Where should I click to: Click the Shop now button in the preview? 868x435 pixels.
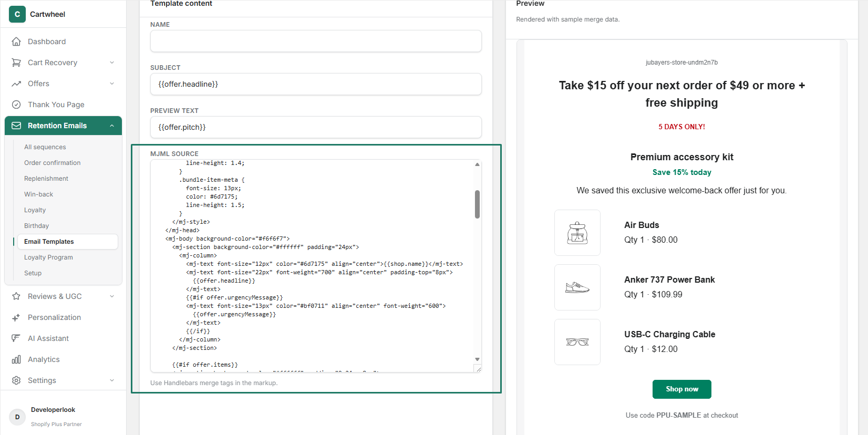(x=681, y=389)
